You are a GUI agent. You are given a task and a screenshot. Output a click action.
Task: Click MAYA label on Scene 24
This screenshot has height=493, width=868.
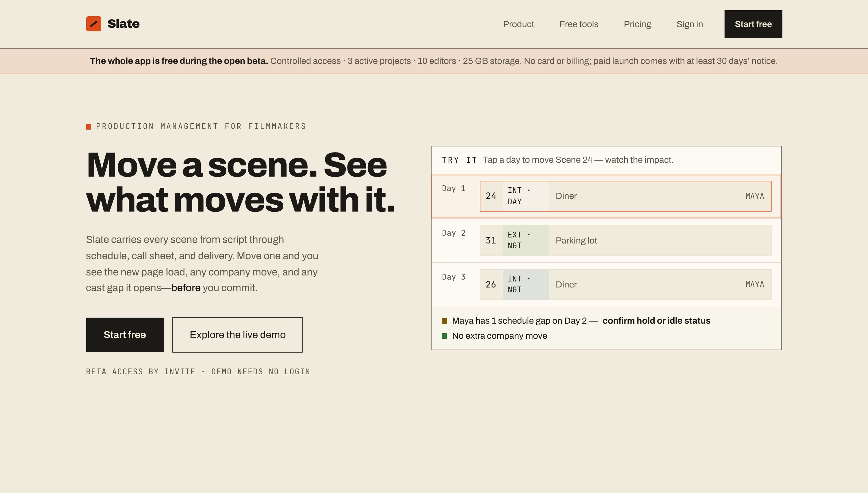[755, 196]
